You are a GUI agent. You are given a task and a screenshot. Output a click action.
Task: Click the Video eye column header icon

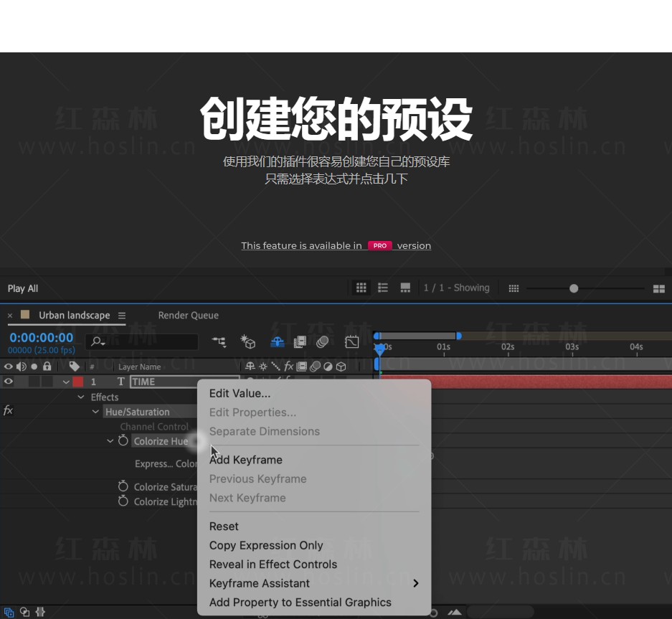click(8, 367)
